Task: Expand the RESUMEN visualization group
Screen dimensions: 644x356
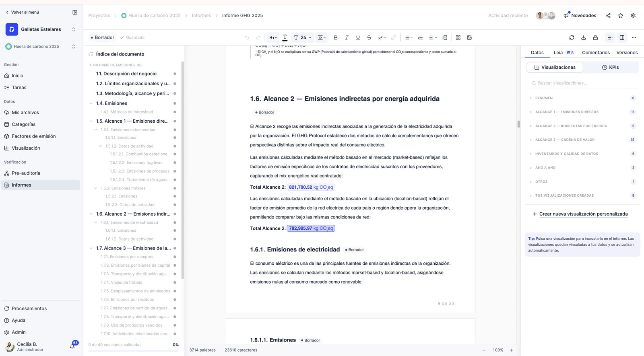Action: point(582,98)
